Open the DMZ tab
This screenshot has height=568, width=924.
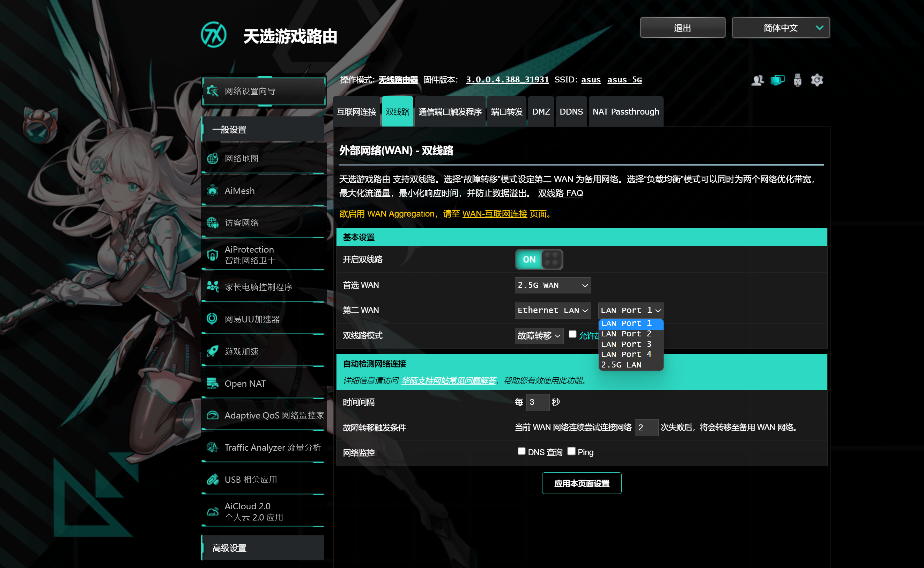541,111
